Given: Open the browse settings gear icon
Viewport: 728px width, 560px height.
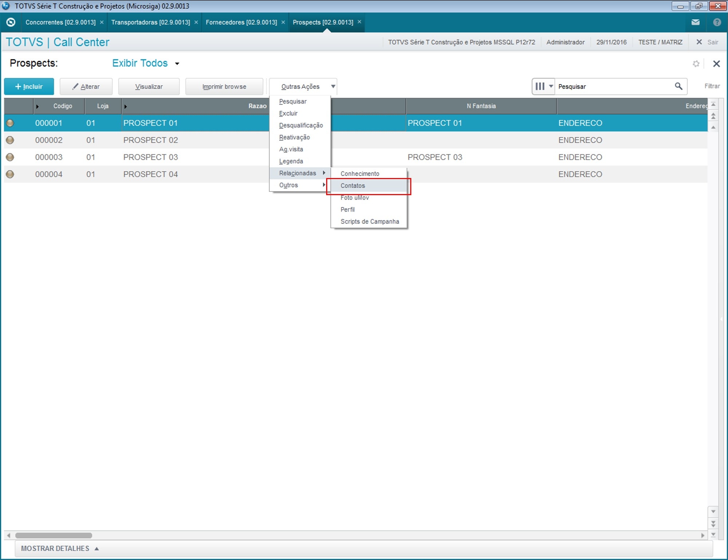Looking at the screenshot, I should (x=696, y=64).
